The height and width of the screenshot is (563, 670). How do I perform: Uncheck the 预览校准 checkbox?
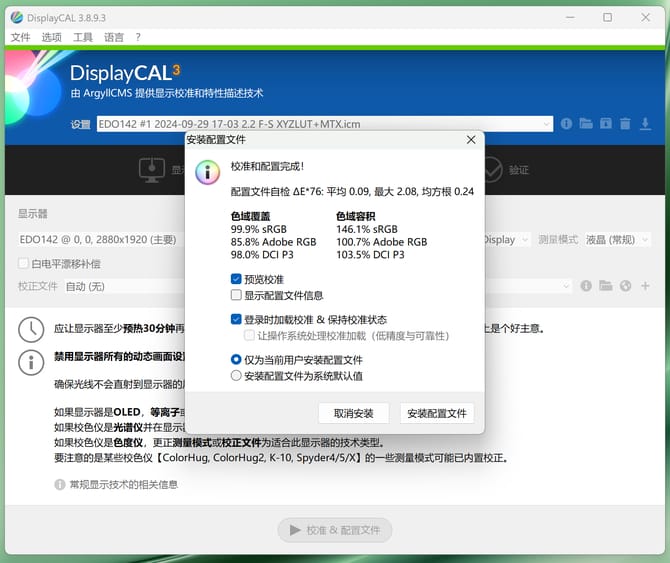(x=236, y=279)
